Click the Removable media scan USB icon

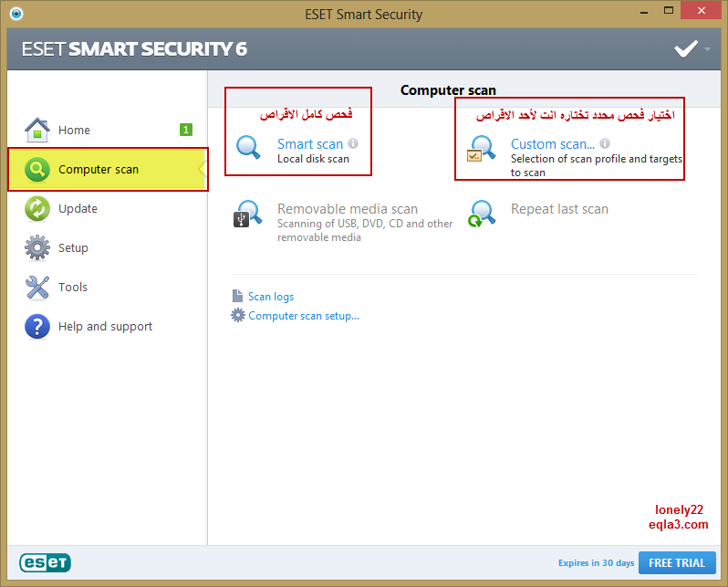[x=247, y=214]
